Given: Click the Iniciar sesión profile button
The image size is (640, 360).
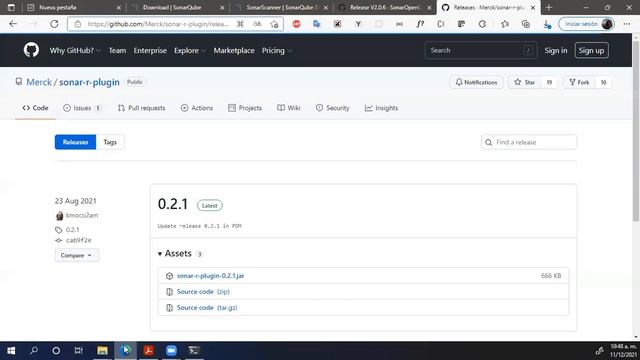Looking at the screenshot, I should click(x=587, y=24).
